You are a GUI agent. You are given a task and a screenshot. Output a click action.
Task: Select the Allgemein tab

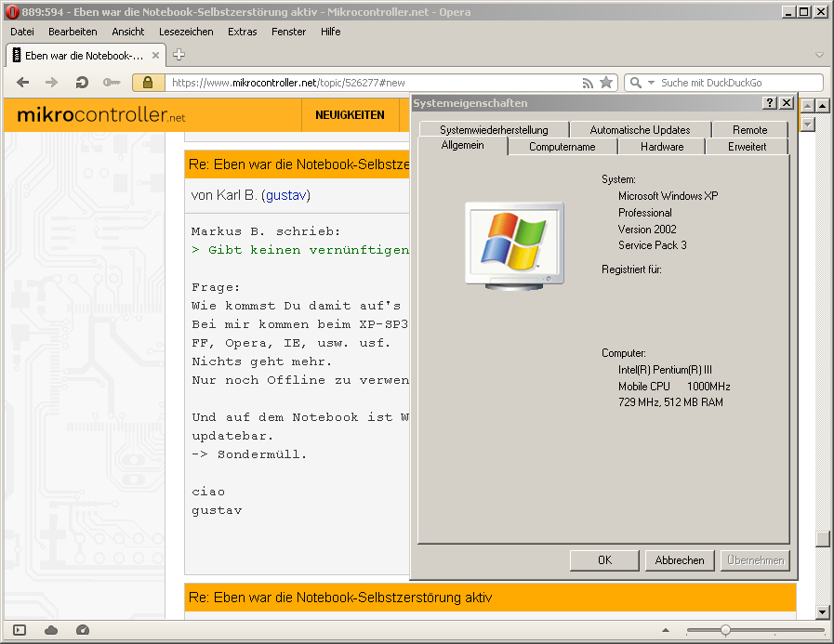tap(463, 145)
